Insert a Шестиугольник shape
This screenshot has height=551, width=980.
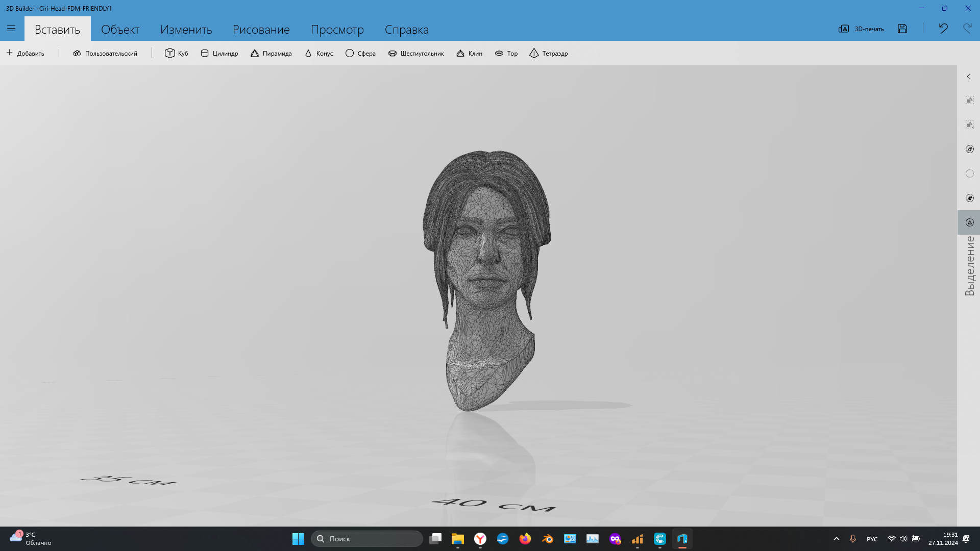point(416,53)
